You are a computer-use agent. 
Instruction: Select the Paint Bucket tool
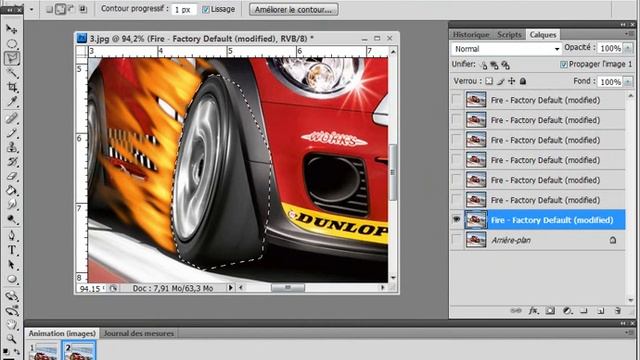[11, 190]
